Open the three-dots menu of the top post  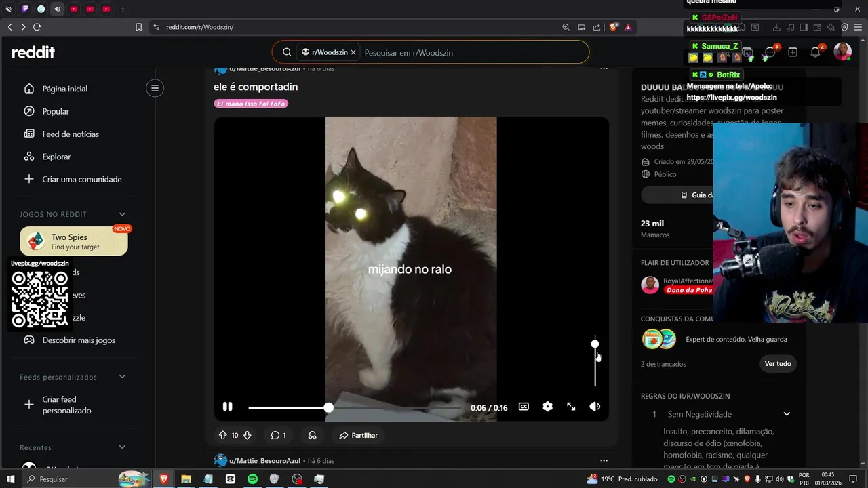[604, 68]
